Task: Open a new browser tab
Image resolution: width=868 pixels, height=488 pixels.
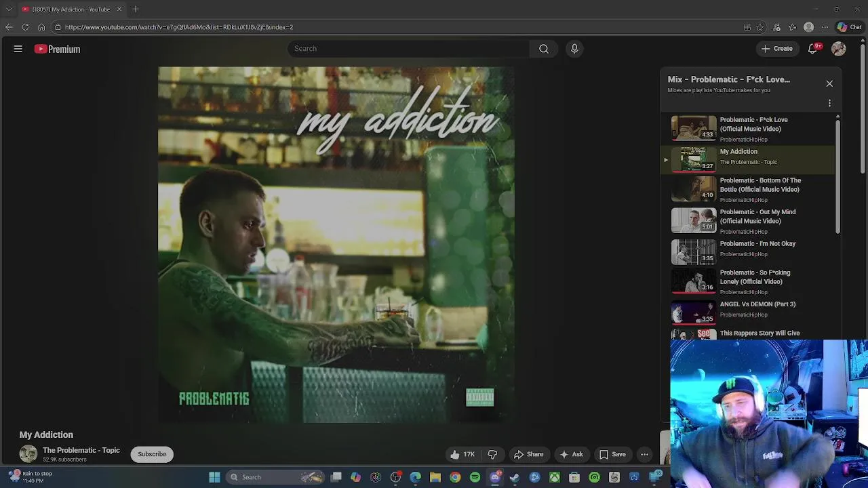Action: point(136,9)
